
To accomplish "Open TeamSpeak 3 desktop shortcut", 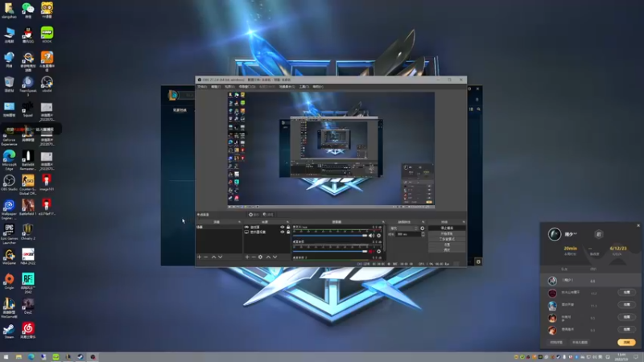I will [x=28, y=85].
